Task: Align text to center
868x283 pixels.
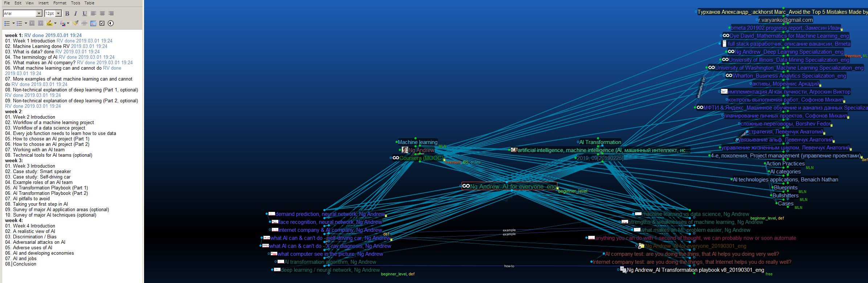Action: point(102,13)
